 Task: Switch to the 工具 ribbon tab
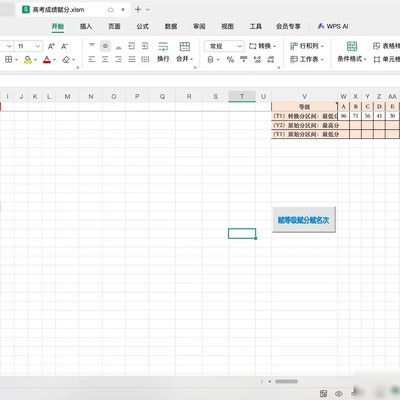pos(256,26)
